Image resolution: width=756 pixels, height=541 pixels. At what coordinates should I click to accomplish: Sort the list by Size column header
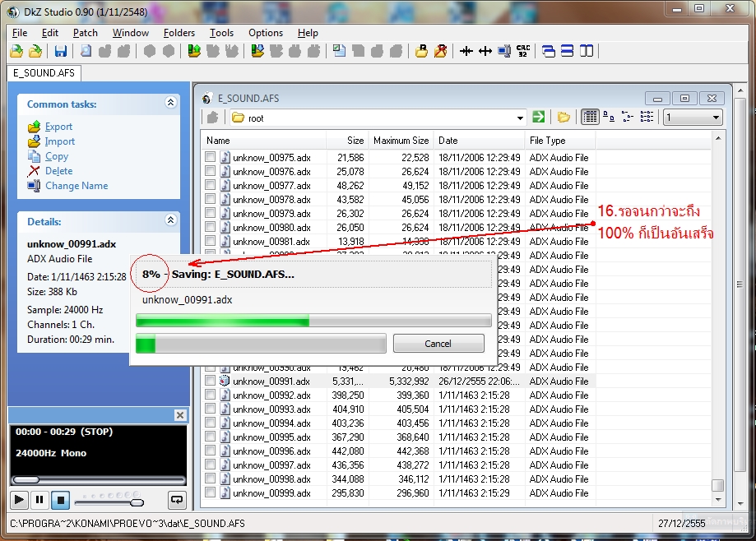[347, 141]
